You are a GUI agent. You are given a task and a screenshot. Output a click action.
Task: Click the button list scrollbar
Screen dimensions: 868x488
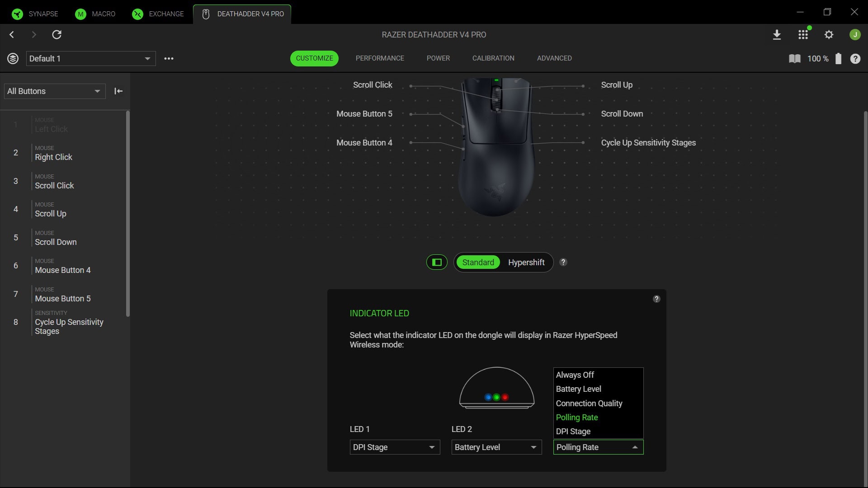(x=128, y=213)
